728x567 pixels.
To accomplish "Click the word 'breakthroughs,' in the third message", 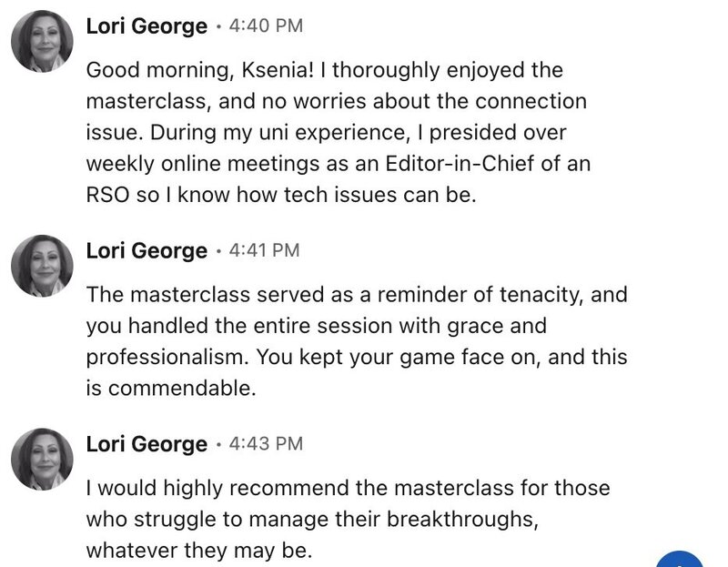I will coord(462,520).
